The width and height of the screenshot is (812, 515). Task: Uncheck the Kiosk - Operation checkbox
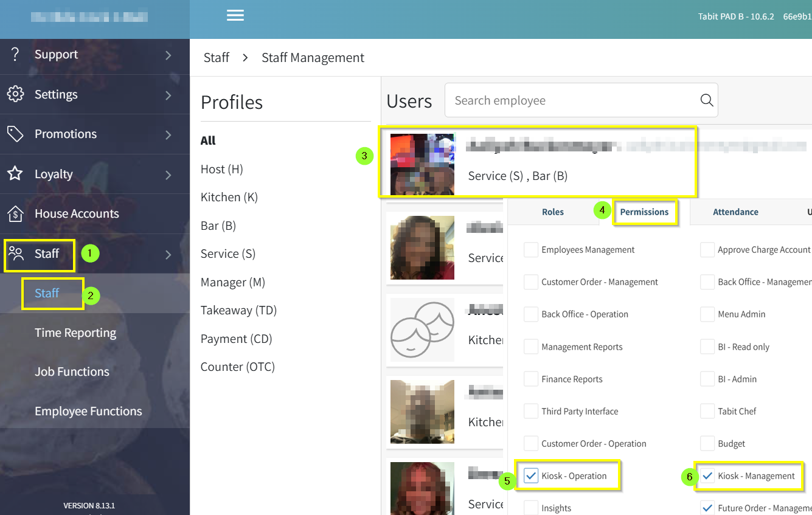531,475
